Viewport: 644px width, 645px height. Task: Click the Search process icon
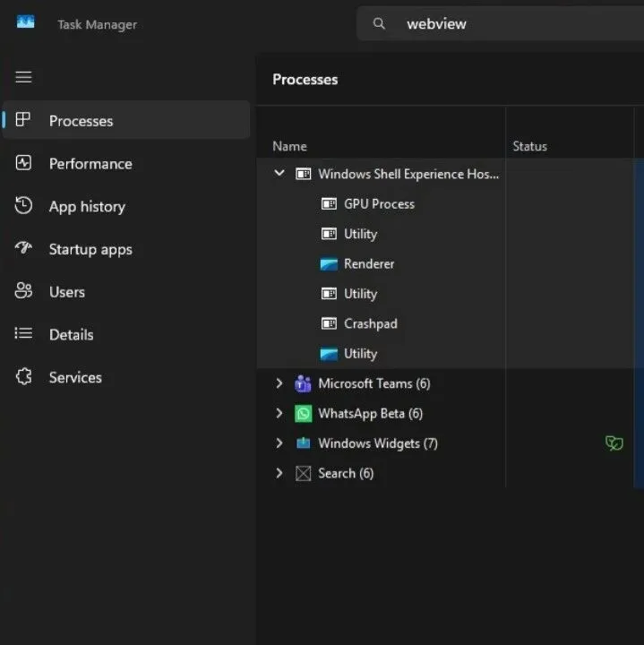point(304,473)
